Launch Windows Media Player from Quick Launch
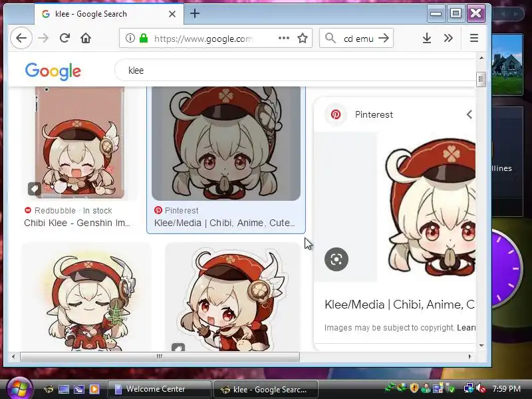532x399 pixels. (x=94, y=389)
